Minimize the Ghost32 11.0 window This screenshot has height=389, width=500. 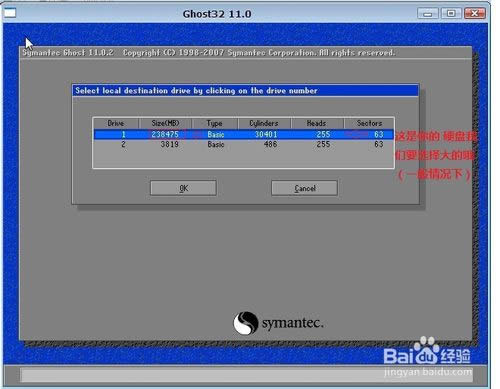tap(428, 14)
